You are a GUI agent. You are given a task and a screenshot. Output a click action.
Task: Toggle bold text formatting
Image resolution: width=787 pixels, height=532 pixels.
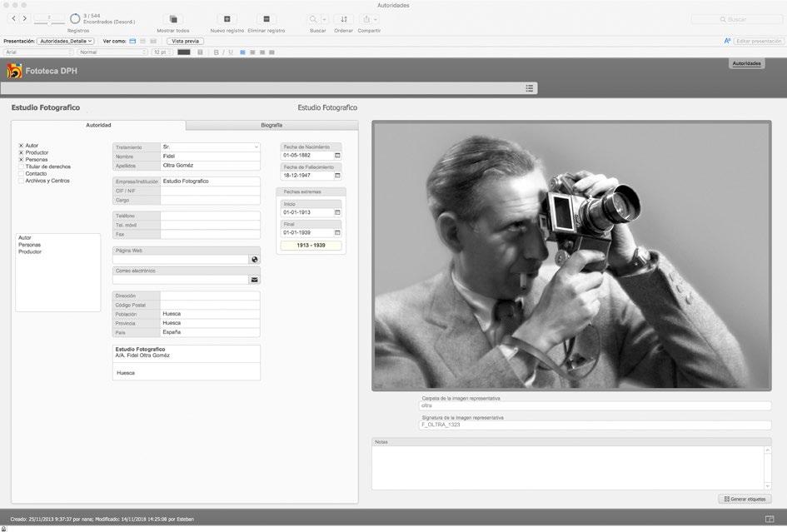tap(217, 52)
